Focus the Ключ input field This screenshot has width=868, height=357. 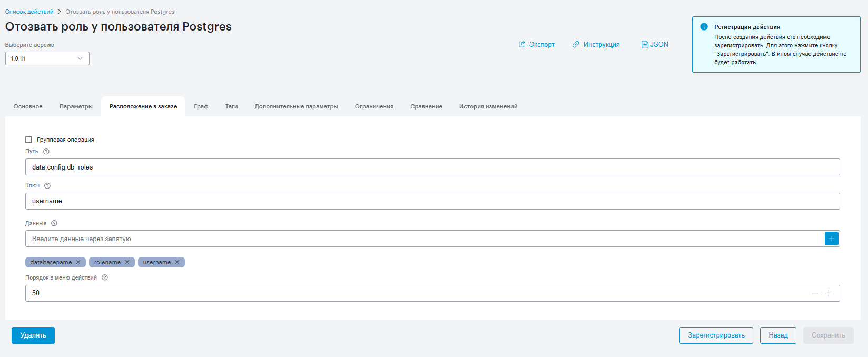pos(432,201)
